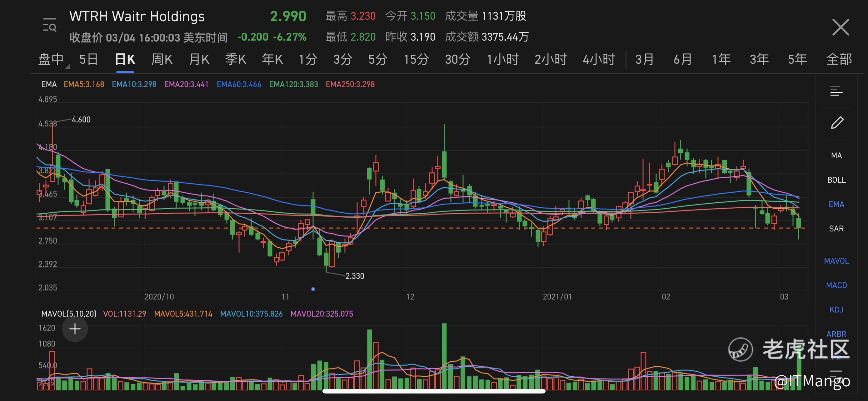868x401 pixels.
Task: Select the 日K tab
Action: pyautogui.click(x=125, y=60)
